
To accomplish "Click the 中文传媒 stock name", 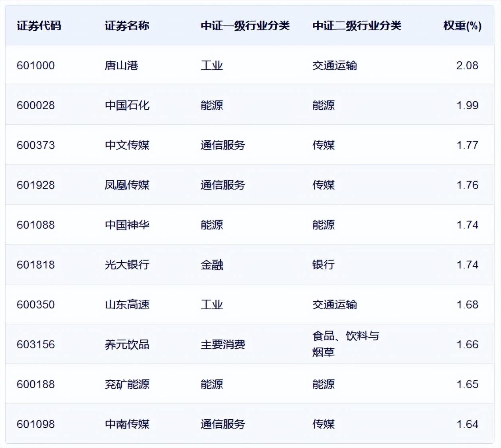I will tap(126, 145).
